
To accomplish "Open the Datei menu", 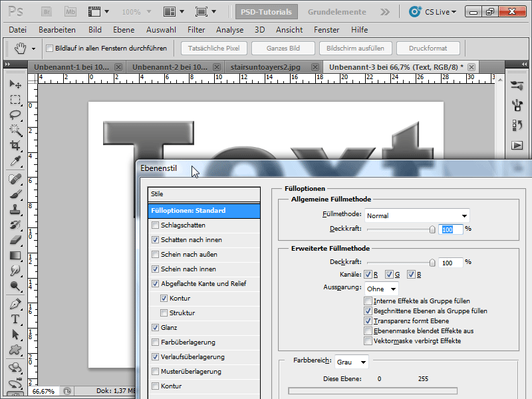I will tap(18, 30).
